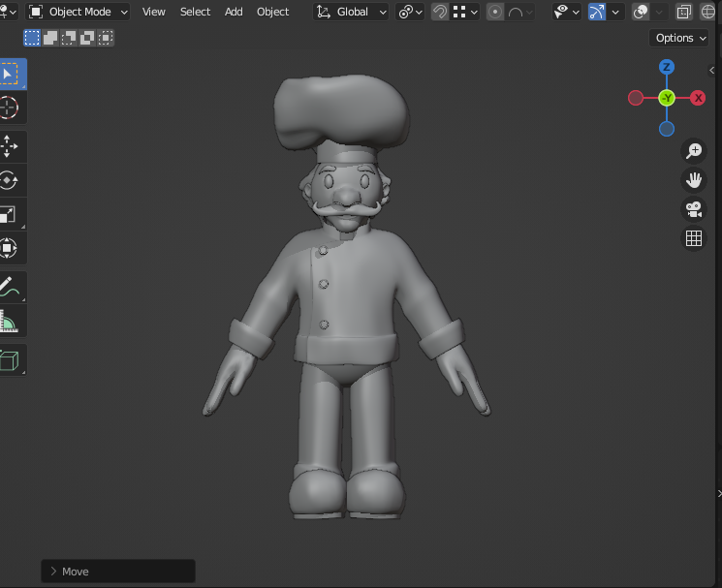Switch orthographic/perspective grid icon
722x588 pixels.
[x=694, y=238]
